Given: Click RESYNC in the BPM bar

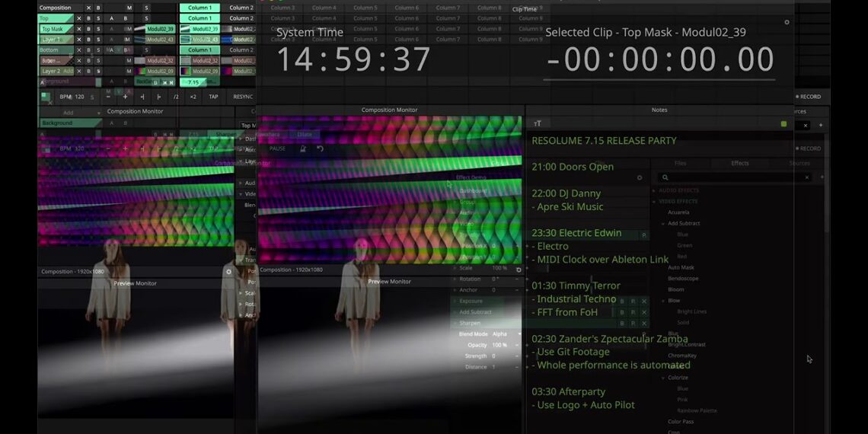Looking at the screenshot, I should pyautogui.click(x=242, y=97).
